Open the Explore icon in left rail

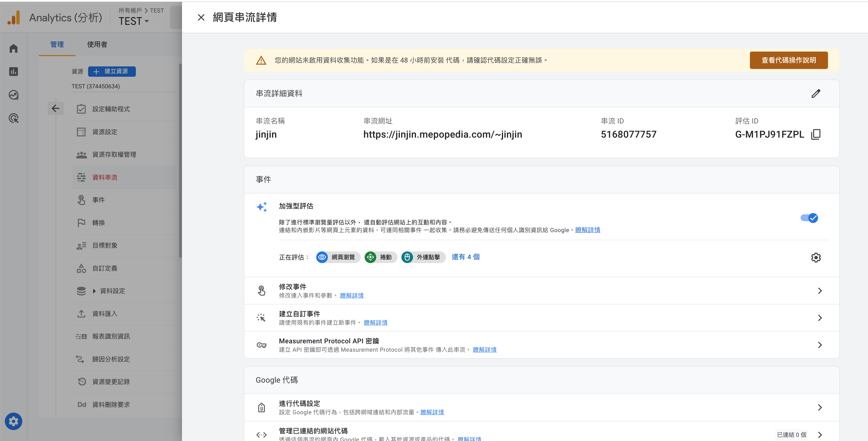click(x=14, y=95)
